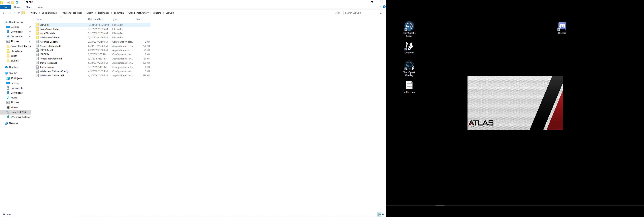Click the refresh button beside address bar
The image size is (644, 217).
coord(339,13)
